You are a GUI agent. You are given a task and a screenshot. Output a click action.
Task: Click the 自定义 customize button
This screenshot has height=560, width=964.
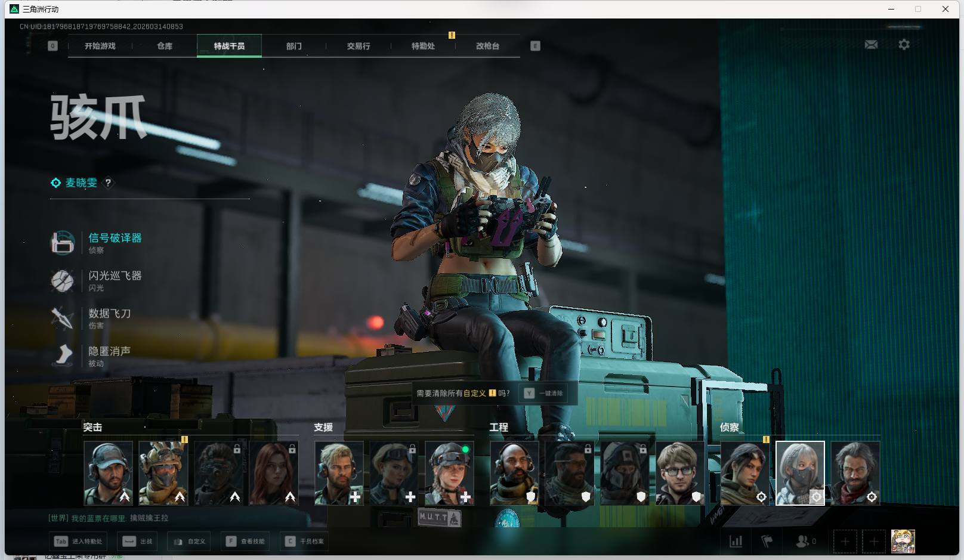[x=190, y=541]
